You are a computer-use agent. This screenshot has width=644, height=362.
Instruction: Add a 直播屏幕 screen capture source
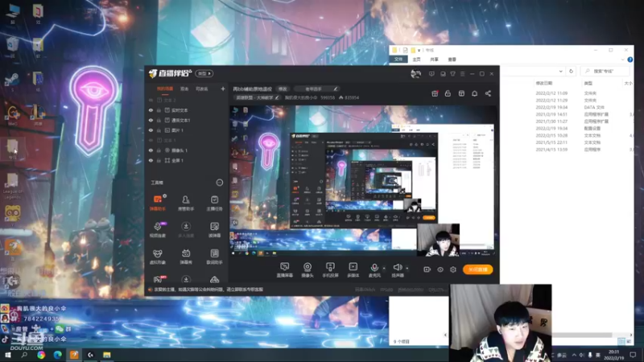(x=285, y=269)
